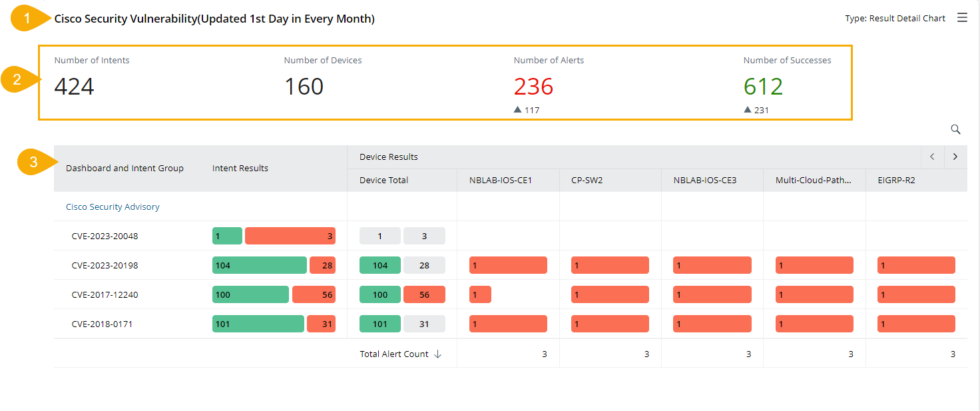
Task: Click green success bar 104 for CVE-2023-20198
Action: point(259,265)
